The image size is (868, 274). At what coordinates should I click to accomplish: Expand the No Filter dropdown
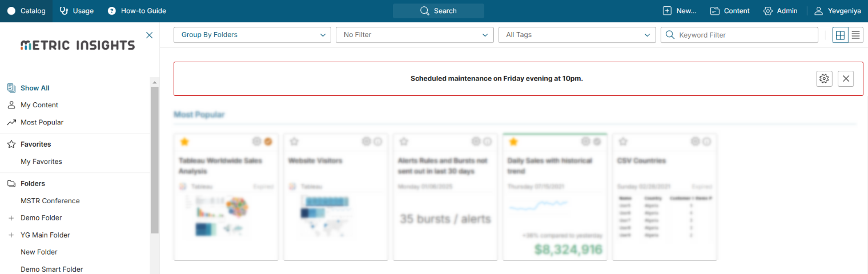(415, 35)
